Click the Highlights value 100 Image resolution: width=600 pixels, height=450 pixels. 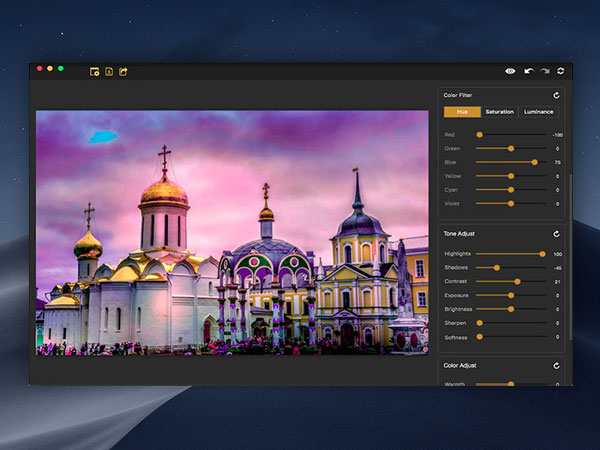(558, 254)
